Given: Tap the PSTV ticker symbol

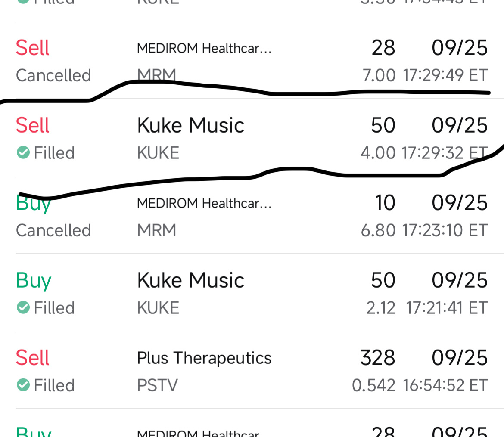Looking at the screenshot, I should pyautogui.click(x=157, y=385).
